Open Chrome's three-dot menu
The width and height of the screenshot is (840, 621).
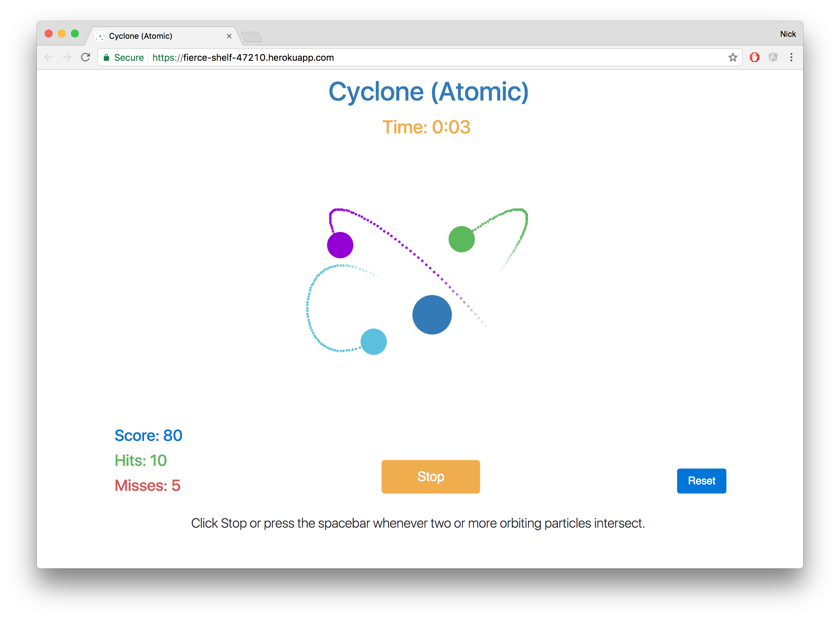(x=791, y=57)
